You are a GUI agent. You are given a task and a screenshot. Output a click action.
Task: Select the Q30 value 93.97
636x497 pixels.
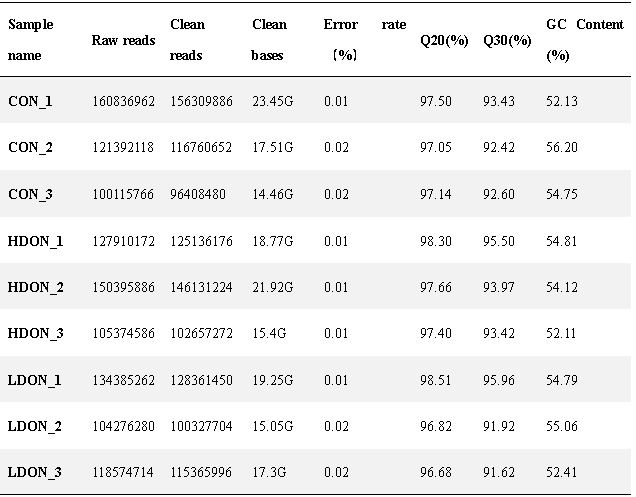coord(498,288)
